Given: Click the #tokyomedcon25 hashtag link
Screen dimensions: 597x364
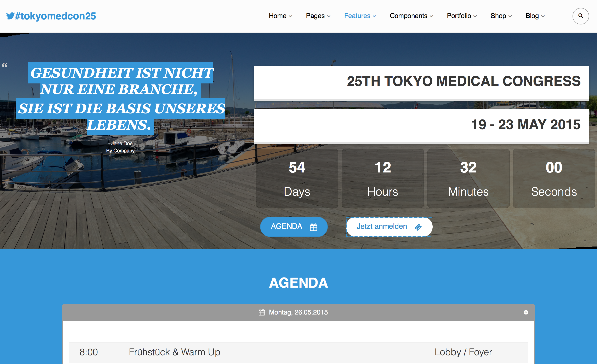Looking at the screenshot, I should click(55, 16).
